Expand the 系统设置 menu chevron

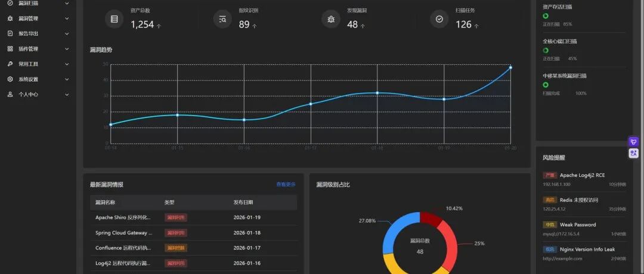pyautogui.click(x=67, y=79)
